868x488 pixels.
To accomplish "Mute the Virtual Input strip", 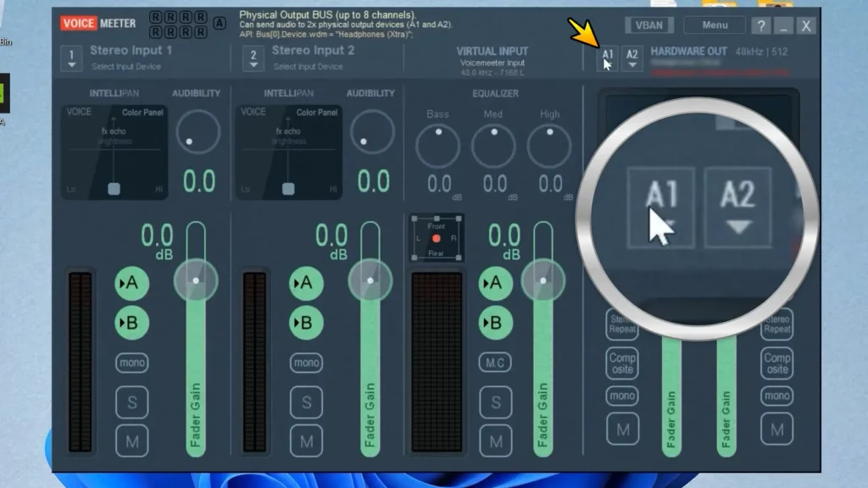I will (x=495, y=441).
